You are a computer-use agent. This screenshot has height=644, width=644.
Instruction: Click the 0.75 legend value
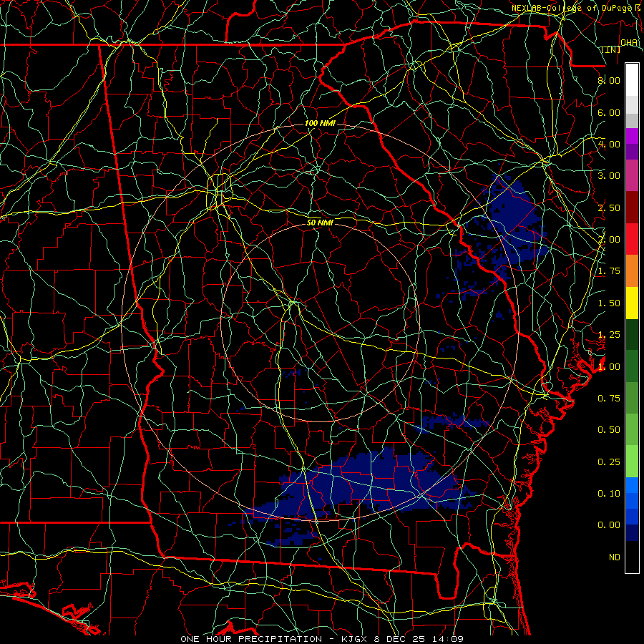point(609,399)
